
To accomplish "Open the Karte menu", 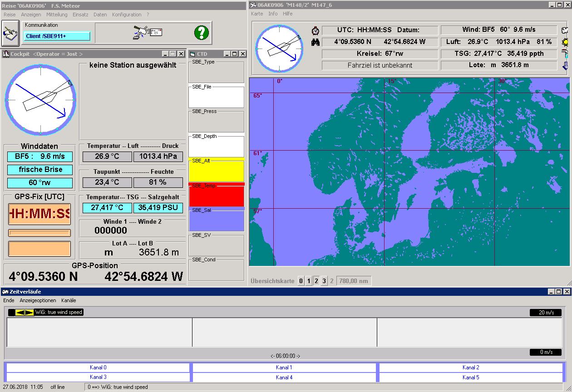I will (257, 14).
